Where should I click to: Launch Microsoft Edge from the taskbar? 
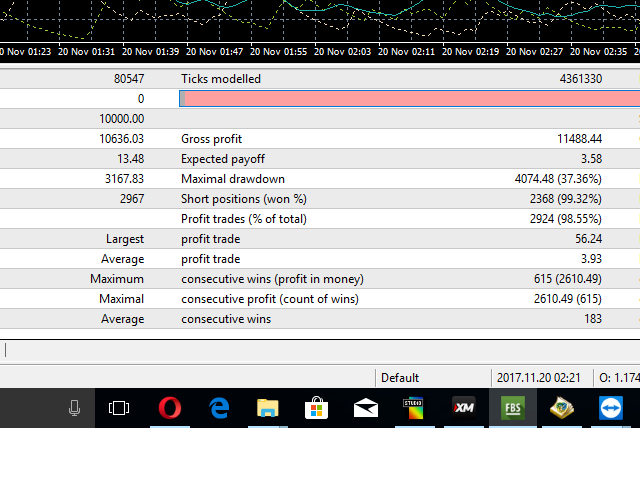pyautogui.click(x=219, y=408)
